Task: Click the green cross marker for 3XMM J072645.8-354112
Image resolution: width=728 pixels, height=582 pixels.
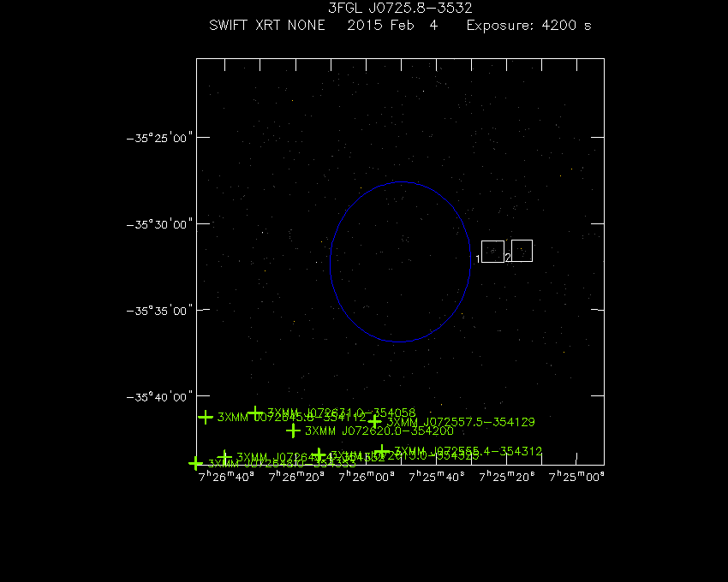Action: coord(206,417)
